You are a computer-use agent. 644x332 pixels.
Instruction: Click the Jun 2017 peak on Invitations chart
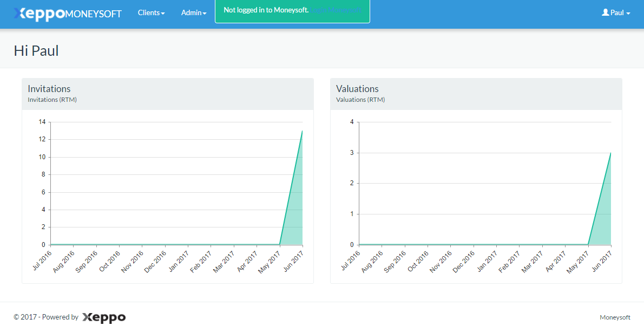tap(302, 131)
